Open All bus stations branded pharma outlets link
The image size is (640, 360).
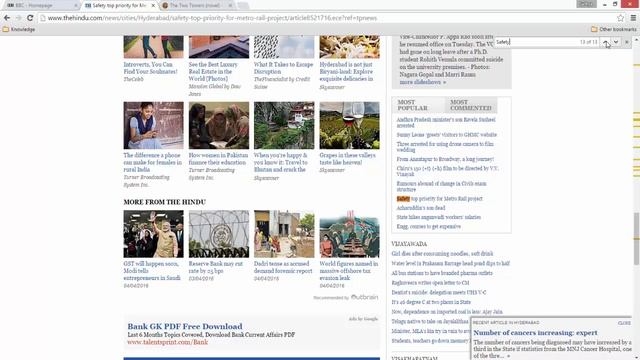(442, 273)
